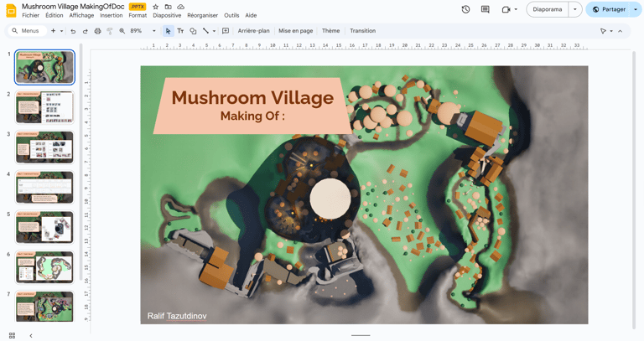Select slide 2 thumbnail
The height and width of the screenshot is (341, 644).
[44, 107]
